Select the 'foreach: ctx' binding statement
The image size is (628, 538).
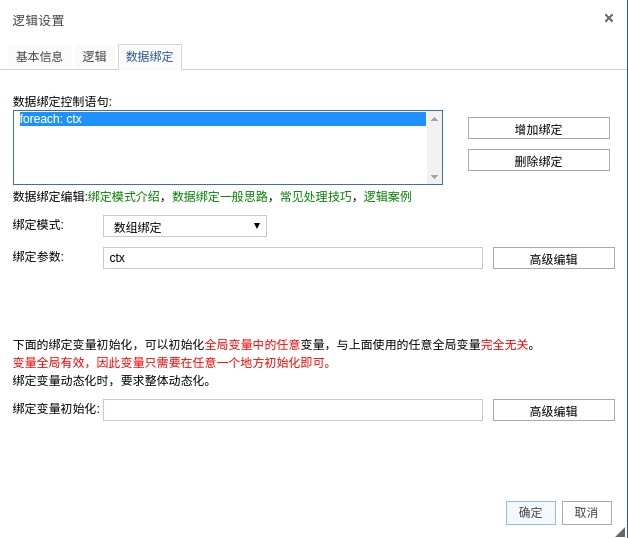coord(222,119)
